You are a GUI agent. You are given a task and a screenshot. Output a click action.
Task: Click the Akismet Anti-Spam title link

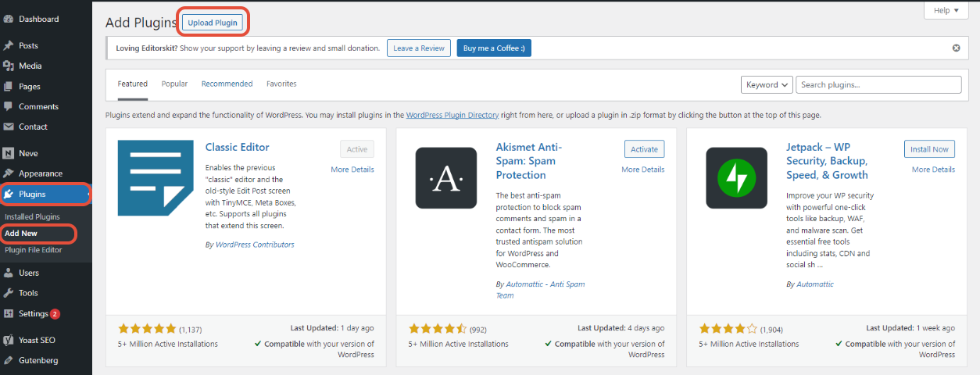coord(529,161)
